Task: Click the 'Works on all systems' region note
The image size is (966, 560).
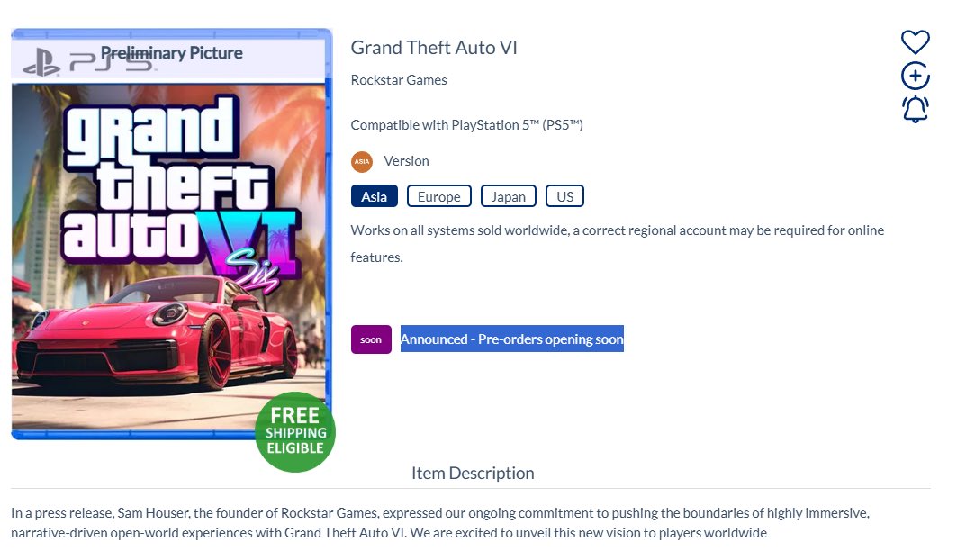Action: pyautogui.click(x=617, y=230)
